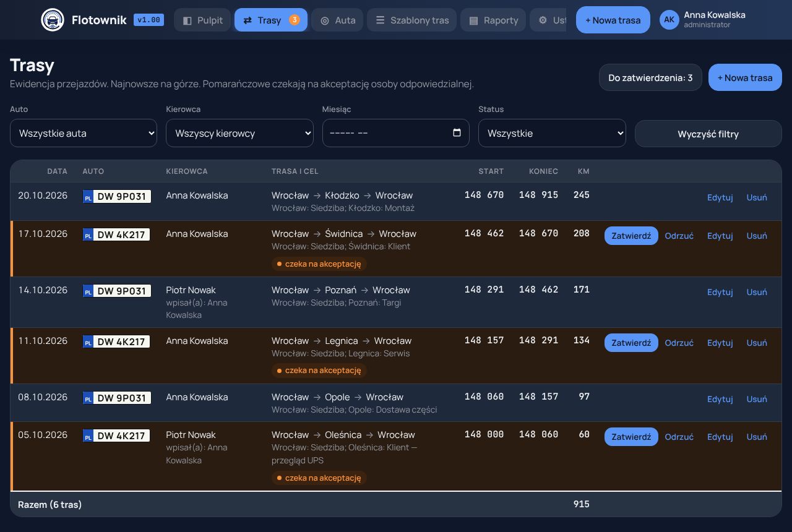Click the AK user avatar

(669, 20)
